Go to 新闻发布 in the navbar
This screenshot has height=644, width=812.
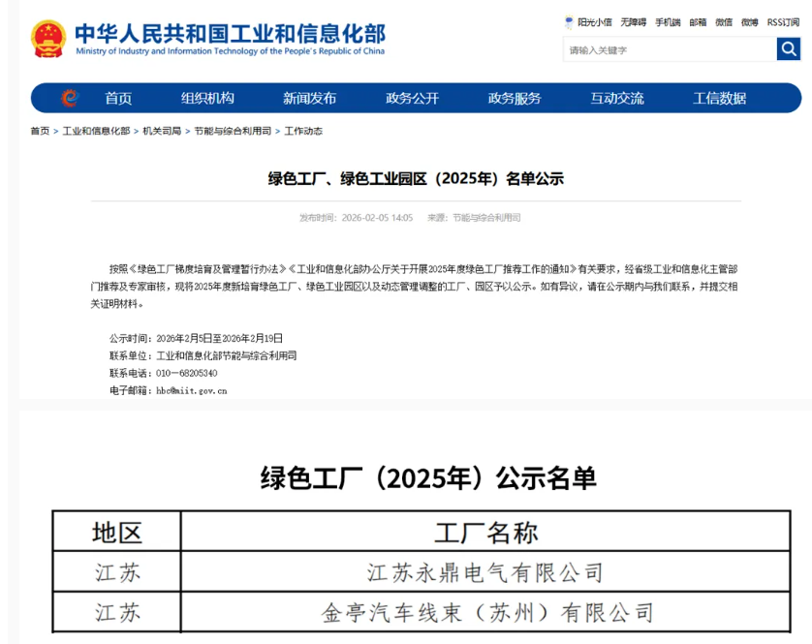pyautogui.click(x=309, y=98)
